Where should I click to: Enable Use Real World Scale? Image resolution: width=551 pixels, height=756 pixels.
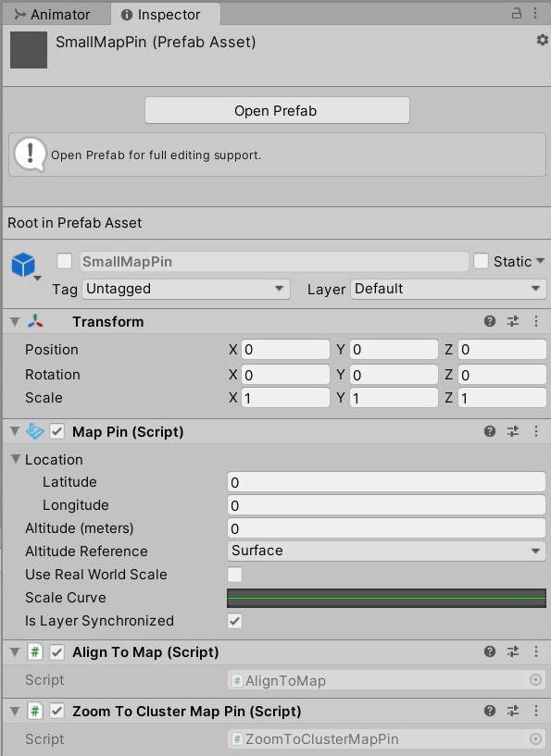pyautogui.click(x=235, y=575)
